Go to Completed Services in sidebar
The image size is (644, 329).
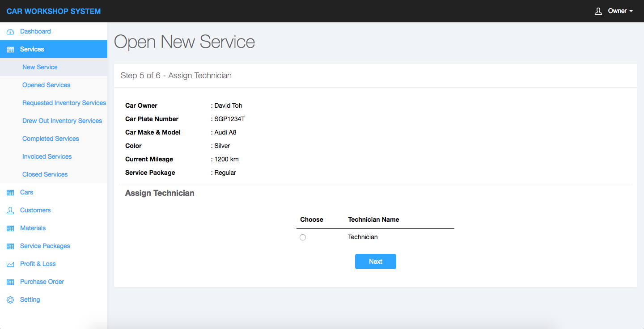point(51,139)
